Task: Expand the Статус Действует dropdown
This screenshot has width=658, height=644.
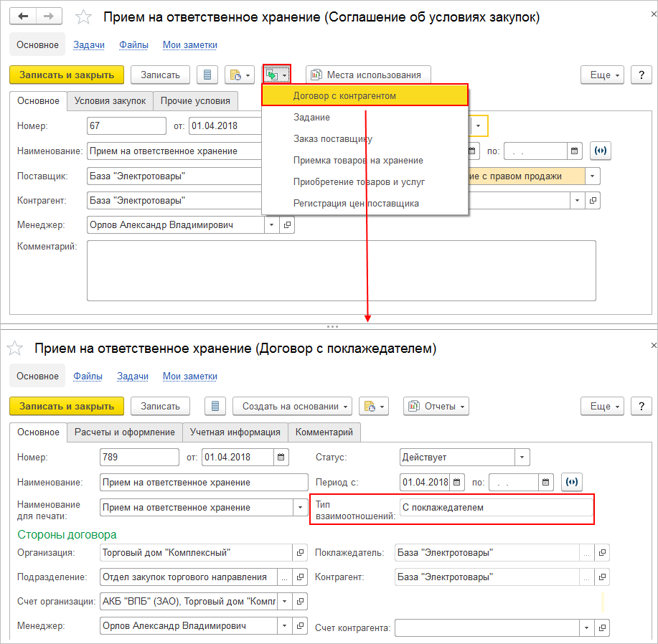Action: (522, 458)
